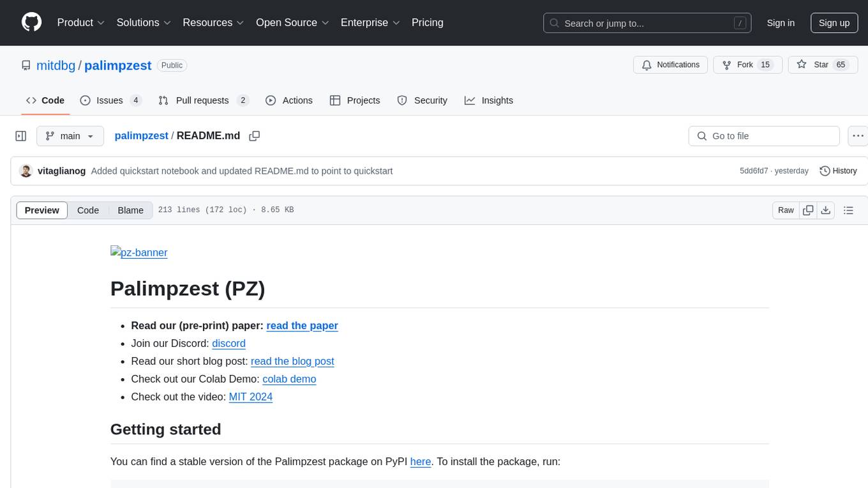868x488 pixels.
Task: Download the raw file icon
Action: 825,210
